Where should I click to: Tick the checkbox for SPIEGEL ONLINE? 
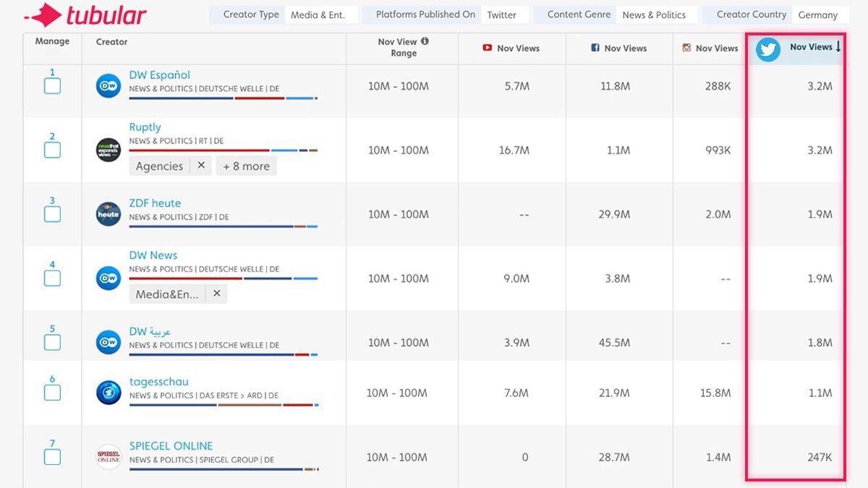[x=52, y=457]
